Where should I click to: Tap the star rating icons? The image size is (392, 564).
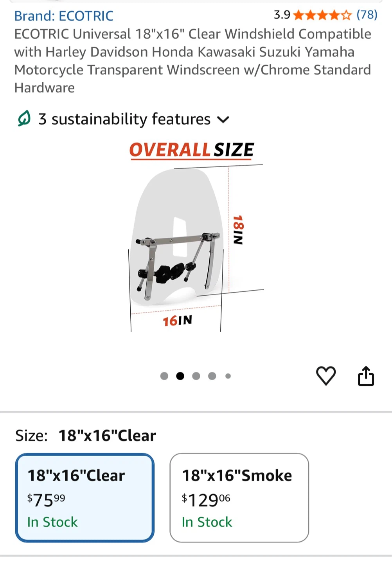click(322, 15)
